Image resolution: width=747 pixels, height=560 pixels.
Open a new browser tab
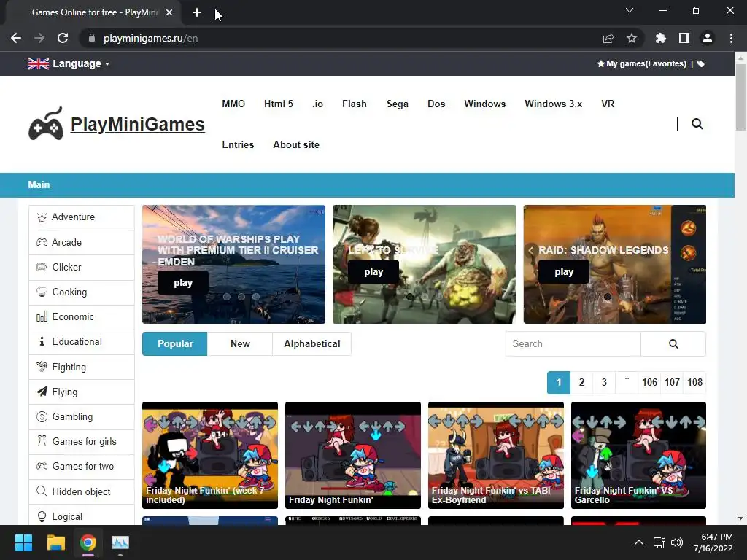[x=197, y=12]
